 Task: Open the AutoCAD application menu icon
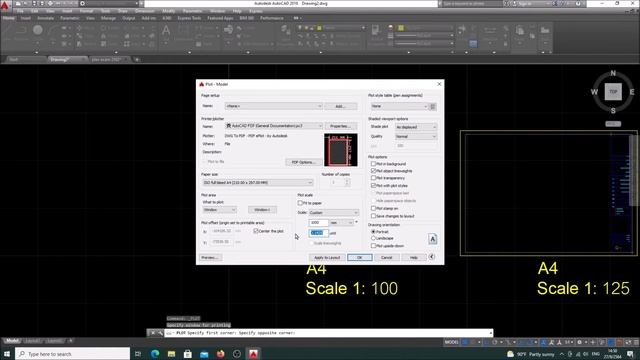(x=5, y=5)
